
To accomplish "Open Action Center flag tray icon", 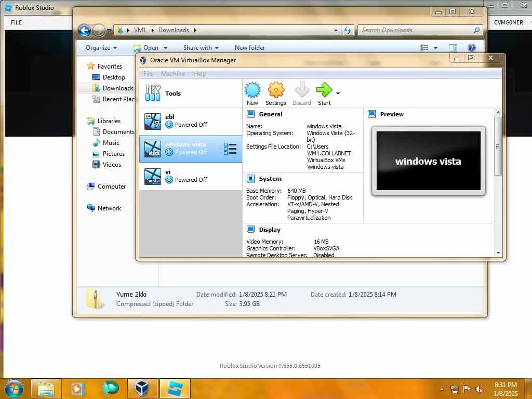I will point(467,389).
